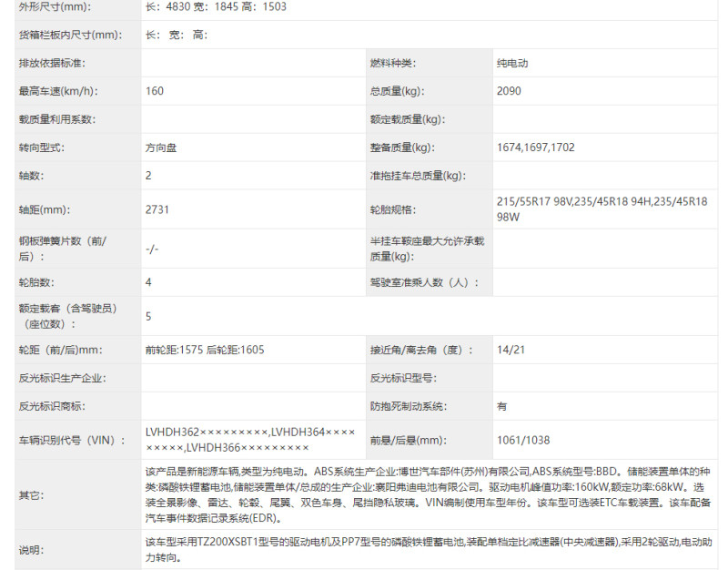
Task: Click the 载质量利用系数 label
Action: click(x=57, y=119)
